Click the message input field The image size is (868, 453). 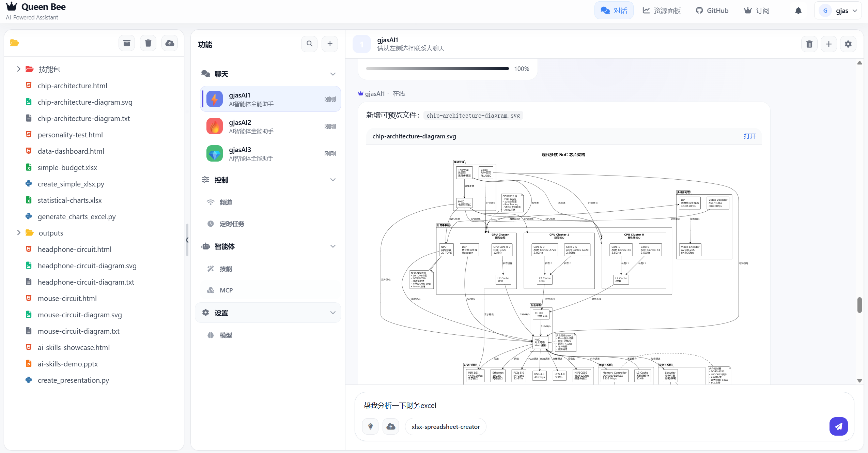(x=545, y=406)
